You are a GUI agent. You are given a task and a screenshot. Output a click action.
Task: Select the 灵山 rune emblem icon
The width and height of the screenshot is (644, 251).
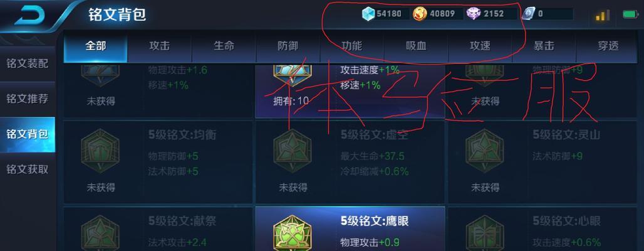485,151
